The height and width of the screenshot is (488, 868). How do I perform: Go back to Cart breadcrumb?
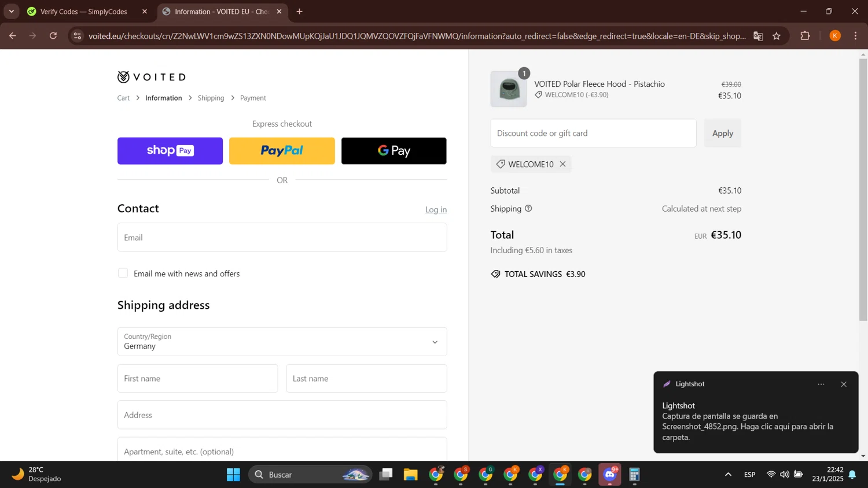coord(123,98)
